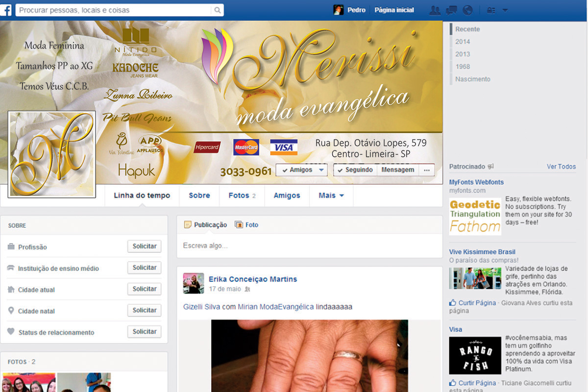Open the messages chat icon
The width and height of the screenshot is (588, 392).
[451, 10]
